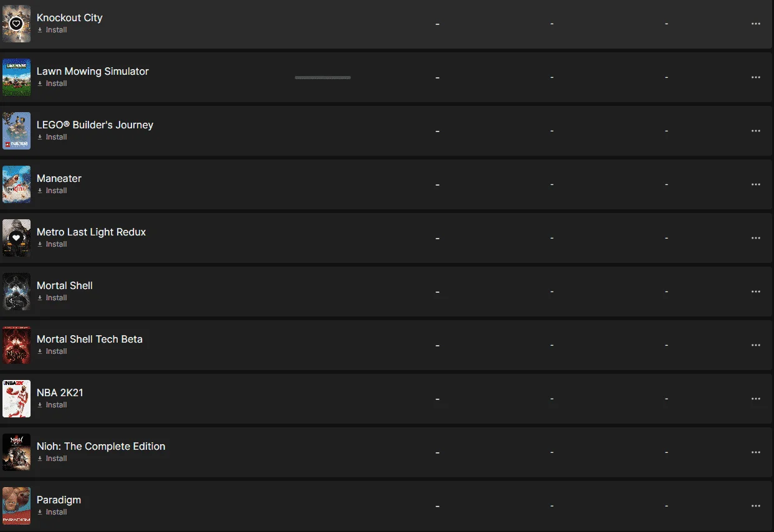
Task: Click the ellipsis for Mortal Shell Tech Beta
Action: click(x=756, y=345)
